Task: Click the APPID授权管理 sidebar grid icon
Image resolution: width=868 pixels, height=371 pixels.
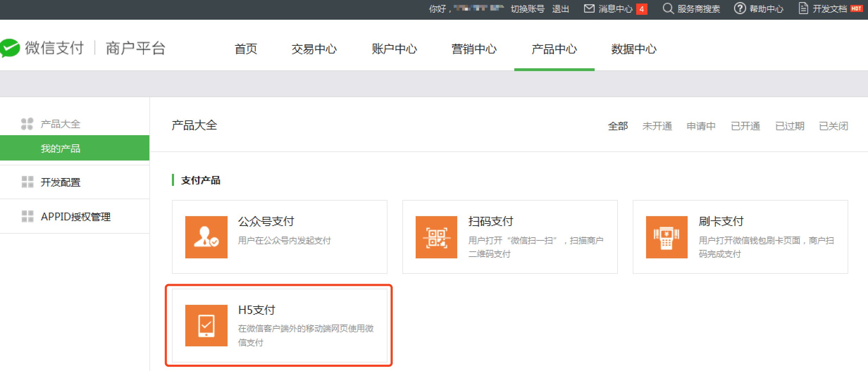Action: 27,216
